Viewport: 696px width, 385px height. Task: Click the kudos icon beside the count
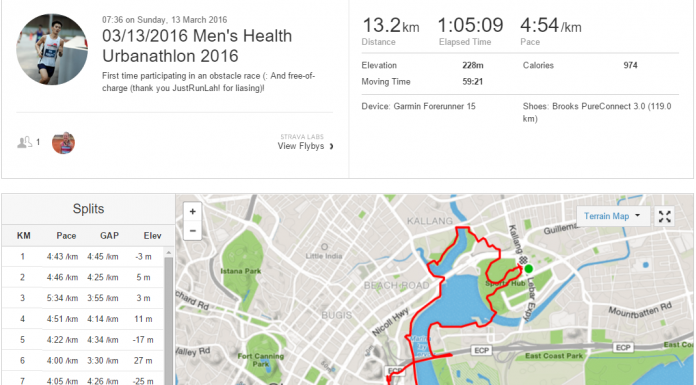tap(24, 142)
